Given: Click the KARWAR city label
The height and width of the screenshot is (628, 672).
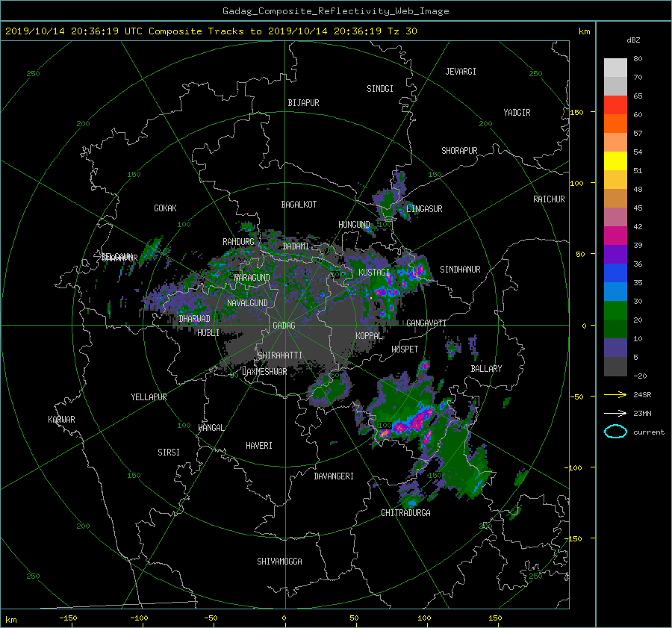Looking at the screenshot, I should (x=61, y=420).
